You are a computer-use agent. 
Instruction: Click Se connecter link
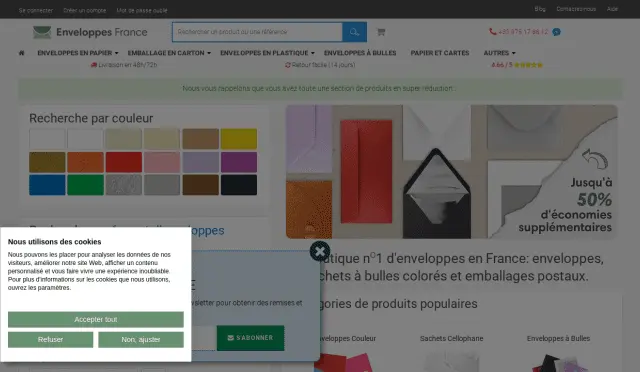[36, 11]
